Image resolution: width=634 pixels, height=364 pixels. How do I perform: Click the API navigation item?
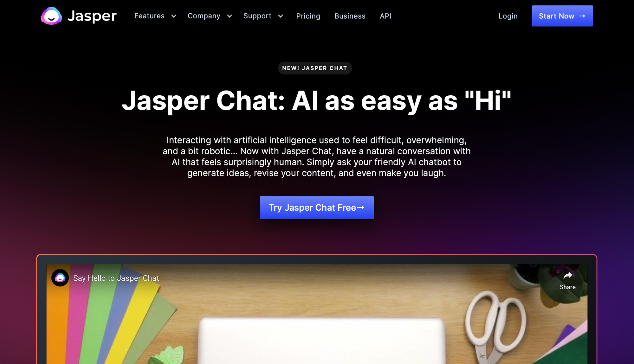click(385, 16)
